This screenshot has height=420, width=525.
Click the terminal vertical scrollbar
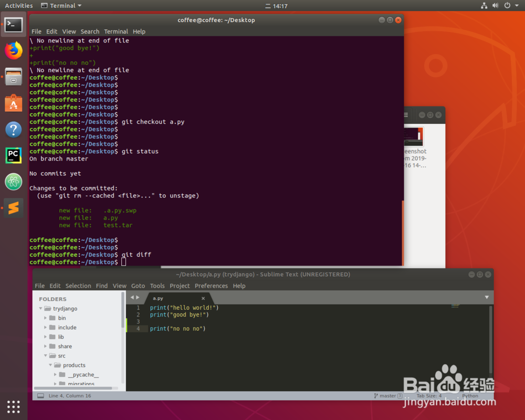pyautogui.click(x=403, y=233)
